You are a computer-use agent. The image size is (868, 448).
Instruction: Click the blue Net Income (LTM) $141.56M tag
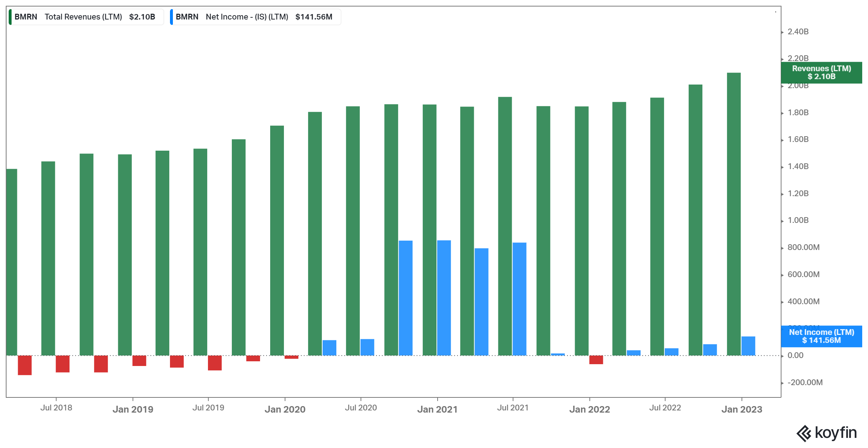point(821,336)
